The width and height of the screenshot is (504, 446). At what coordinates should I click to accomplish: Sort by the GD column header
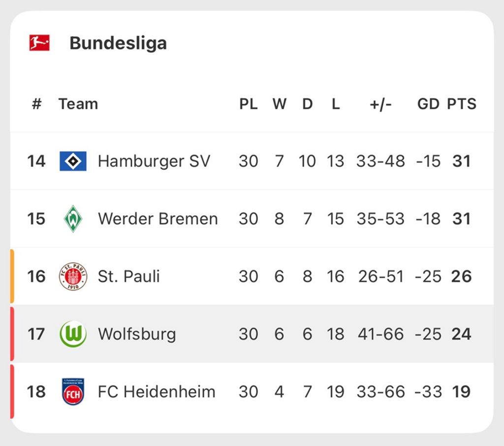[x=428, y=104]
